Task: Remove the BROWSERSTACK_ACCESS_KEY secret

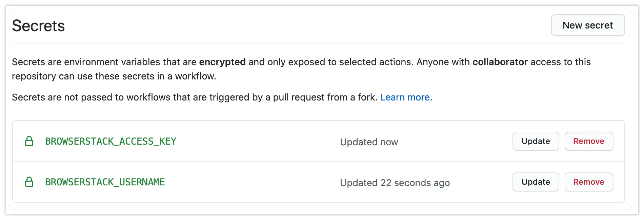Action: 588,141
